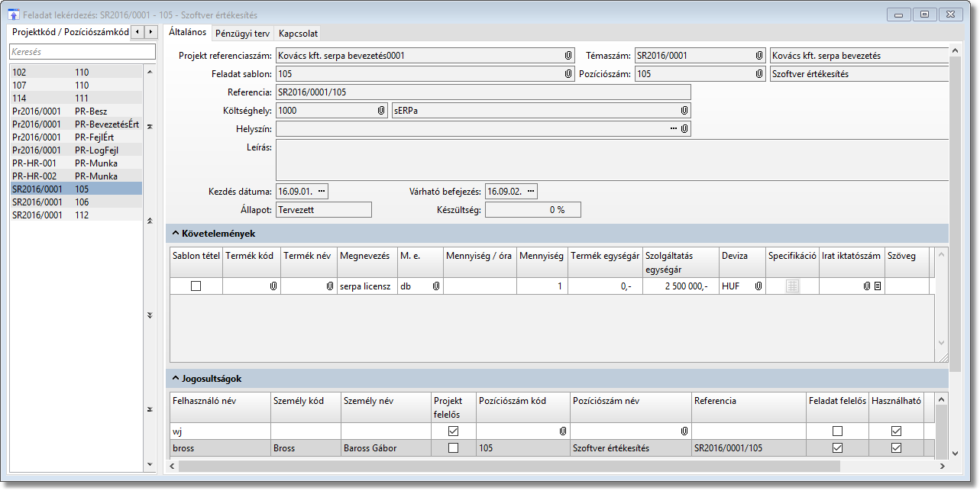Click paperclip icon in Helyszín field
This screenshot has height=491, width=980.
click(684, 129)
